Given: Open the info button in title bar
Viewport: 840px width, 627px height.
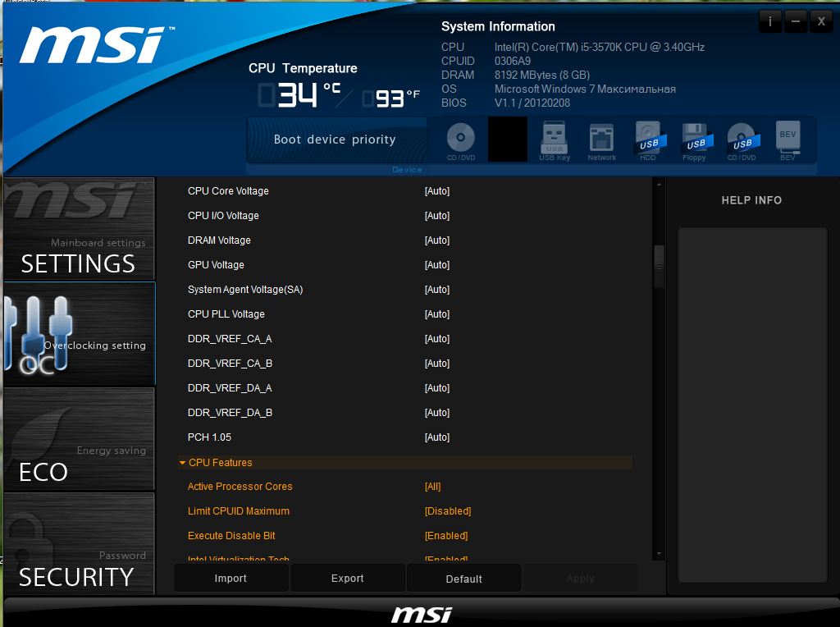Looking at the screenshot, I should coord(769,21).
